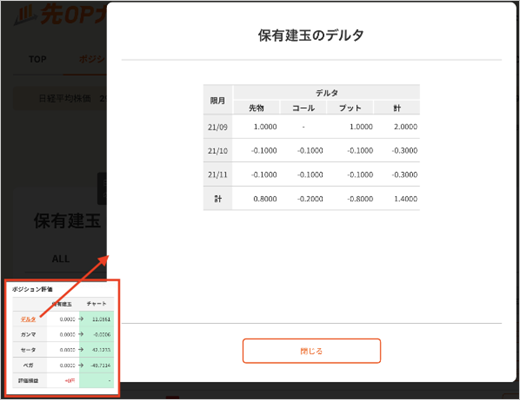
Task: Click the 限月 column header
Action: 218,100
